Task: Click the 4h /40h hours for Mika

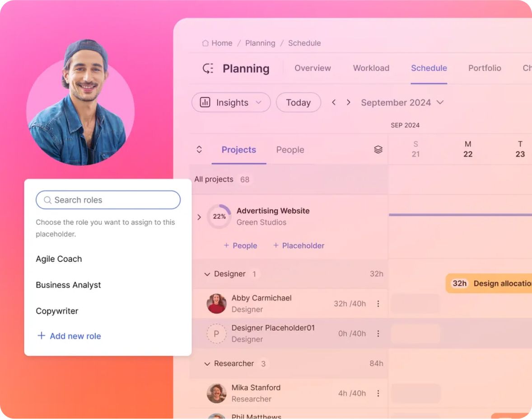Action: tap(352, 393)
